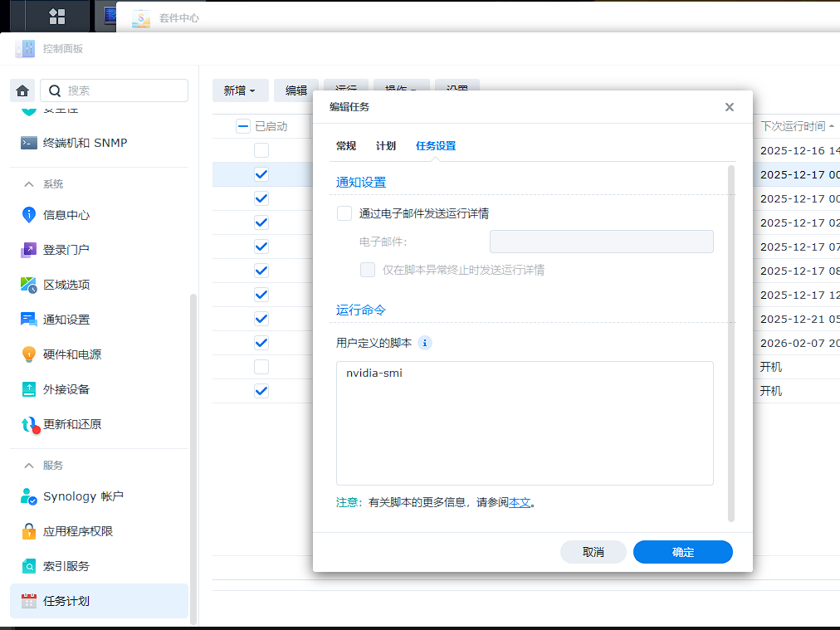Viewport: 840px width, 630px height.
Task: Open 索引服务 icon in sidebar
Action: point(29,566)
